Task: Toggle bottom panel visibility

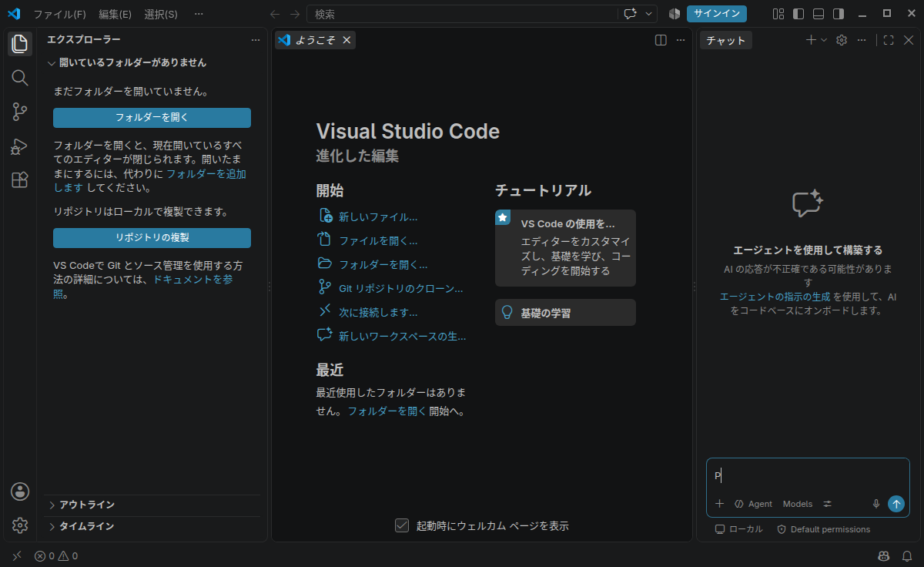Action: 819,14
